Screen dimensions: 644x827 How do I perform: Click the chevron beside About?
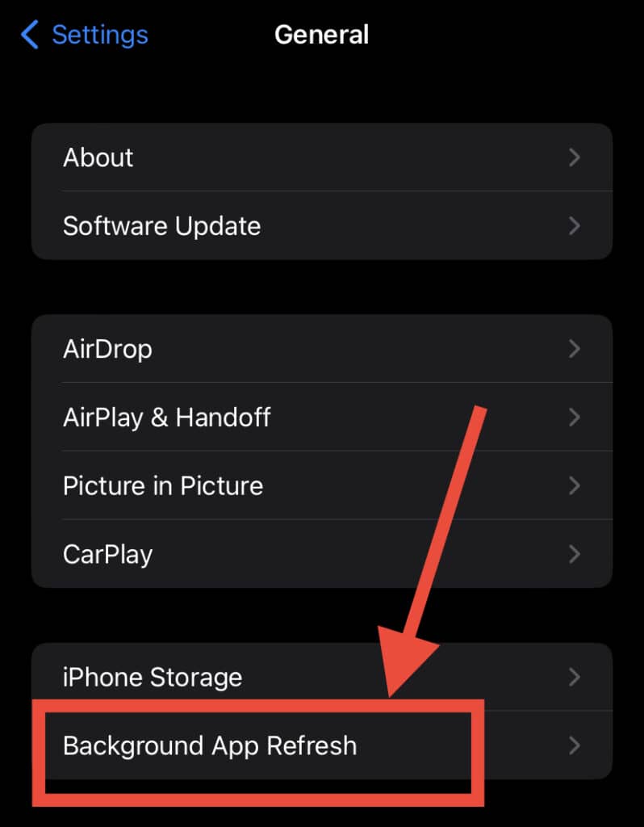pyautogui.click(x=575, y=157)
